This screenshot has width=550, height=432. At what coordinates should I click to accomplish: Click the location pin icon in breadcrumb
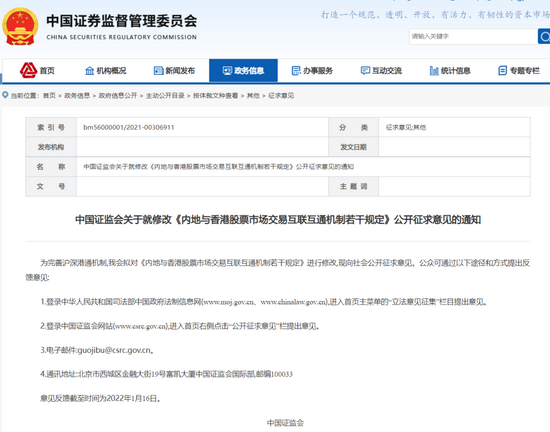tap(5, 95)
